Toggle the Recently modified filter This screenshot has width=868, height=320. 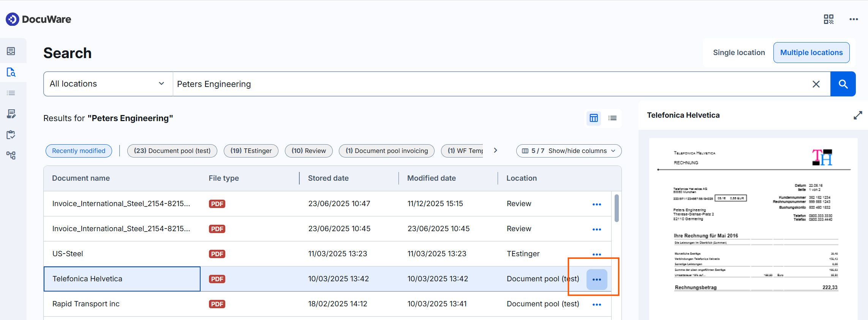[79, 151]
